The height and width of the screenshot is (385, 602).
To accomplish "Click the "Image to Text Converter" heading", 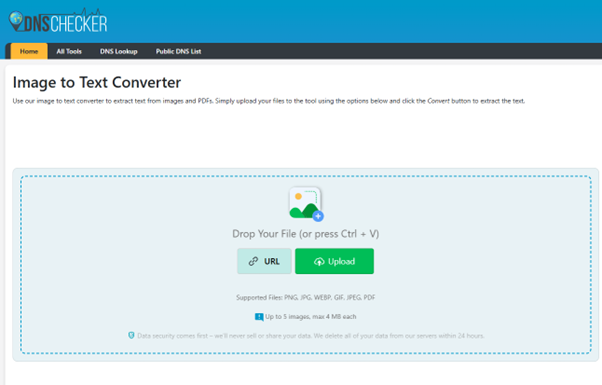I will 97,83.
